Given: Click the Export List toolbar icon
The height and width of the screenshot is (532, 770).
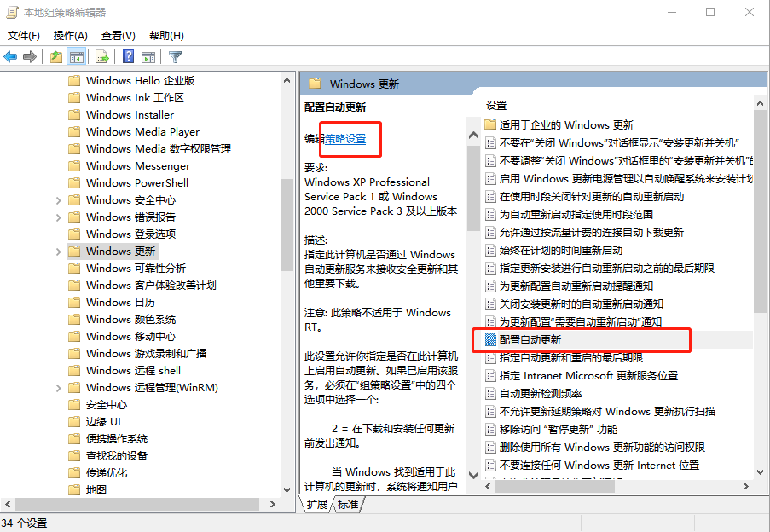Looking at the screenshot, I should click(x=101, y=57).
